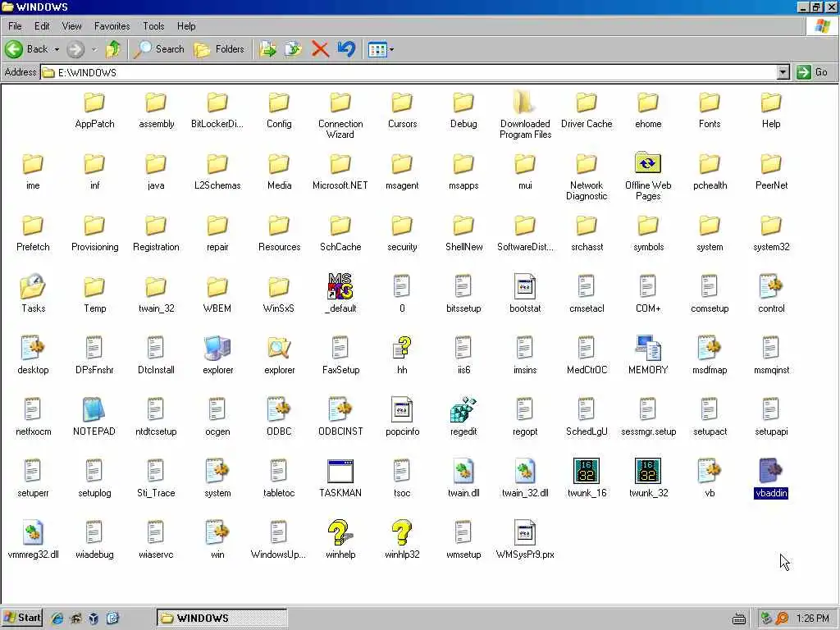Select the twunk_16 file icon

point(587,472)
